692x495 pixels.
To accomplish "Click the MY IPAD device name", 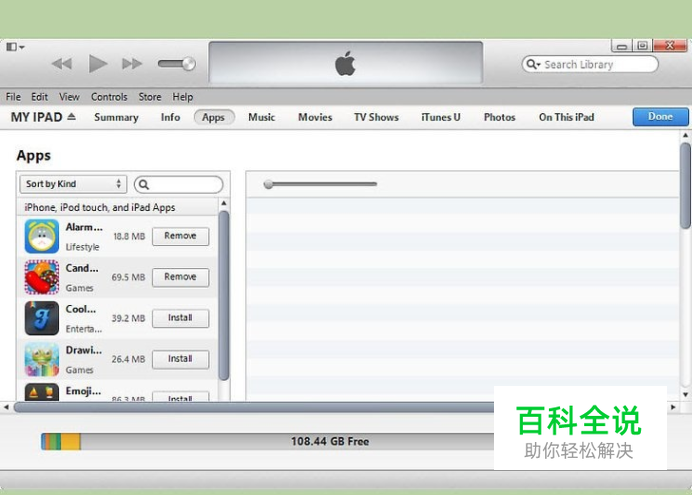I will 37,117.
